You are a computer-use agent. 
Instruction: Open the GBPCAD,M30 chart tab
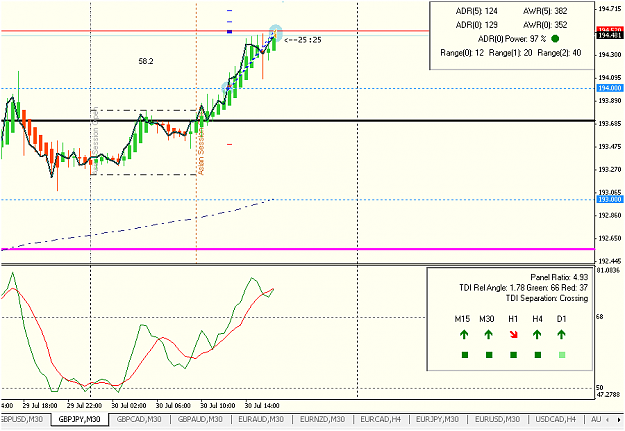tap(139, 419)
